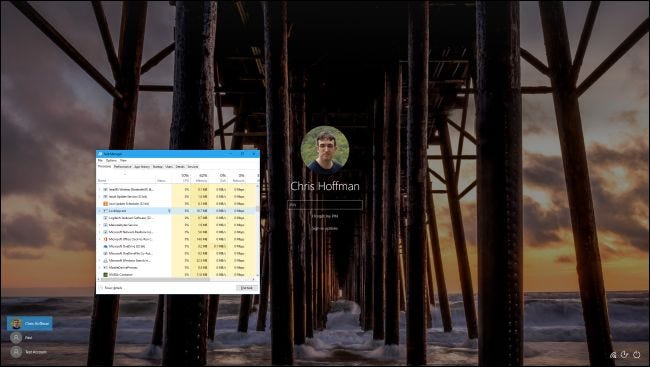
Task: Open the Options menu in Task Manager
Action: coord(111,160)
